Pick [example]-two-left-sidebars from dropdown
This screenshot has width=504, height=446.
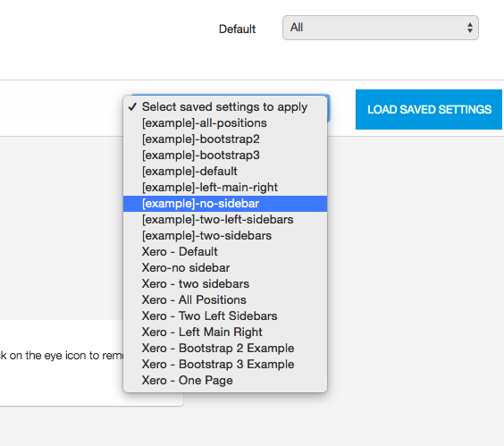point(225,220)
